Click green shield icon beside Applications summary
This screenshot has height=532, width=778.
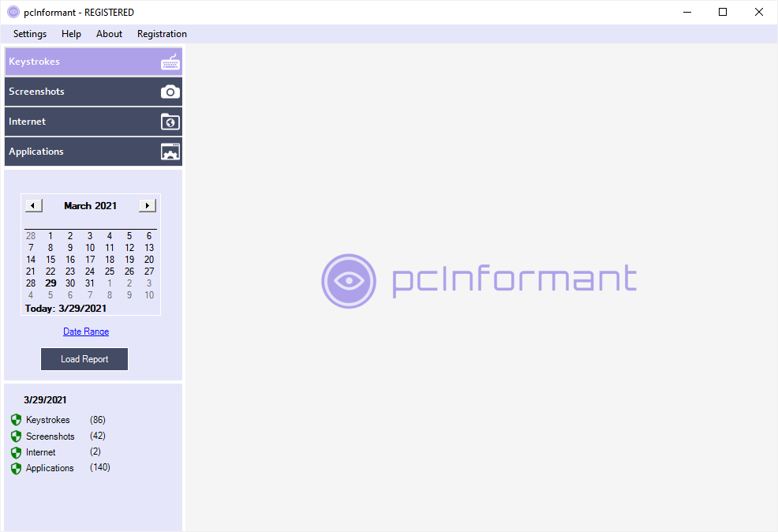pyautogui.click(x=16, y=468)
